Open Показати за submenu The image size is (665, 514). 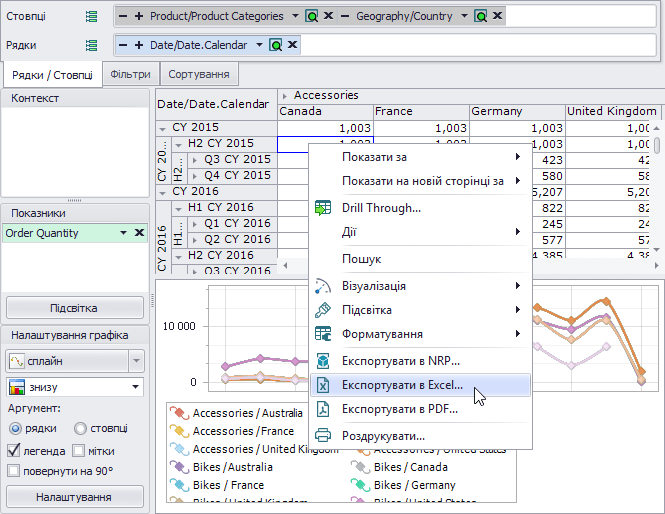point(420,157)
